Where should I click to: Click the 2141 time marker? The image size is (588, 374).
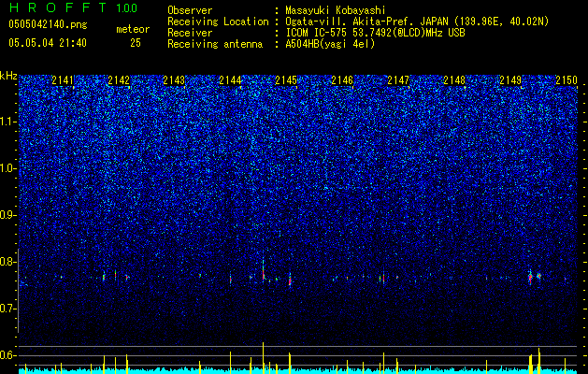(63, 80)
